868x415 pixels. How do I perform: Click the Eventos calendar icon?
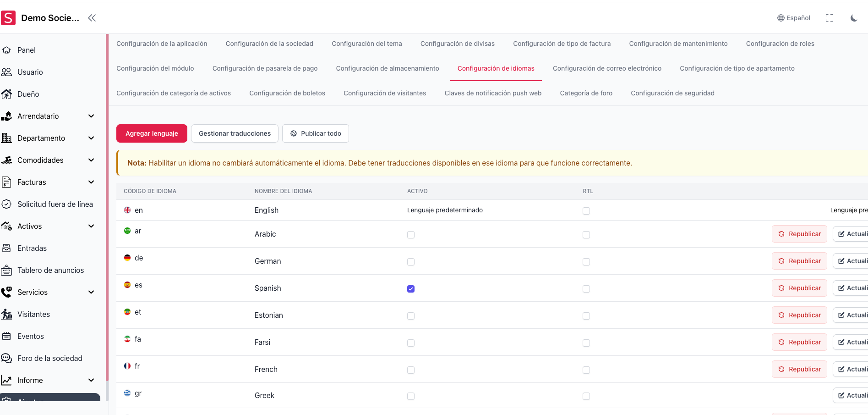coord(7,336)
